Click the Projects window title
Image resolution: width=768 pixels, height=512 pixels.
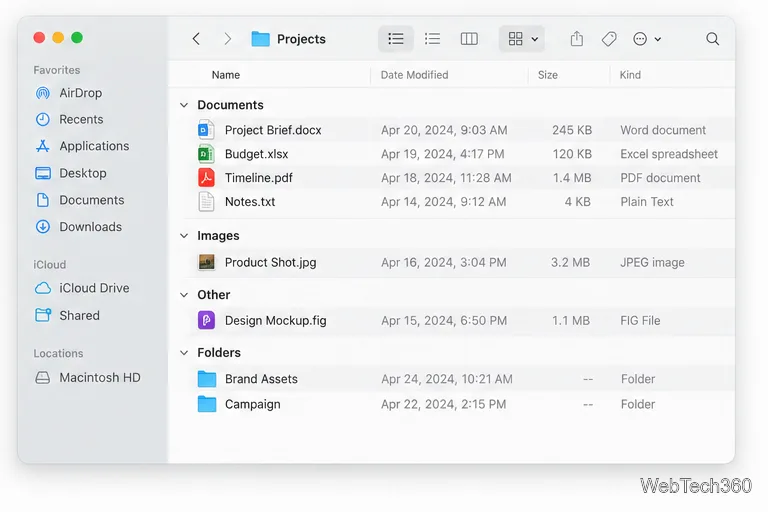click(301, 39)
